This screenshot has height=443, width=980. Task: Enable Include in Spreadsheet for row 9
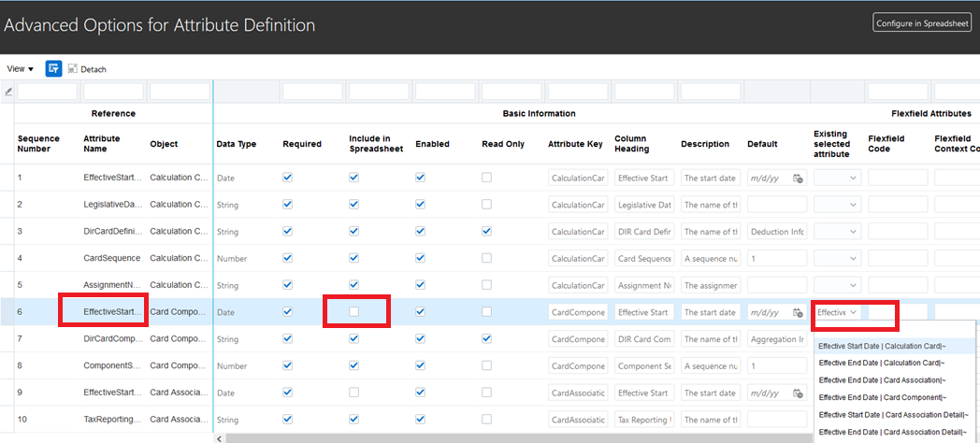point(353,393)
